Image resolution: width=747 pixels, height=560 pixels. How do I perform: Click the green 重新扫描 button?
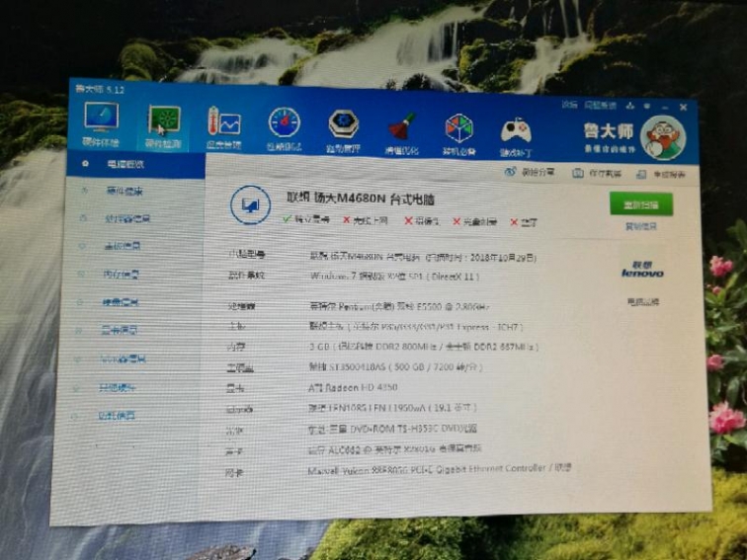point(641,204)
